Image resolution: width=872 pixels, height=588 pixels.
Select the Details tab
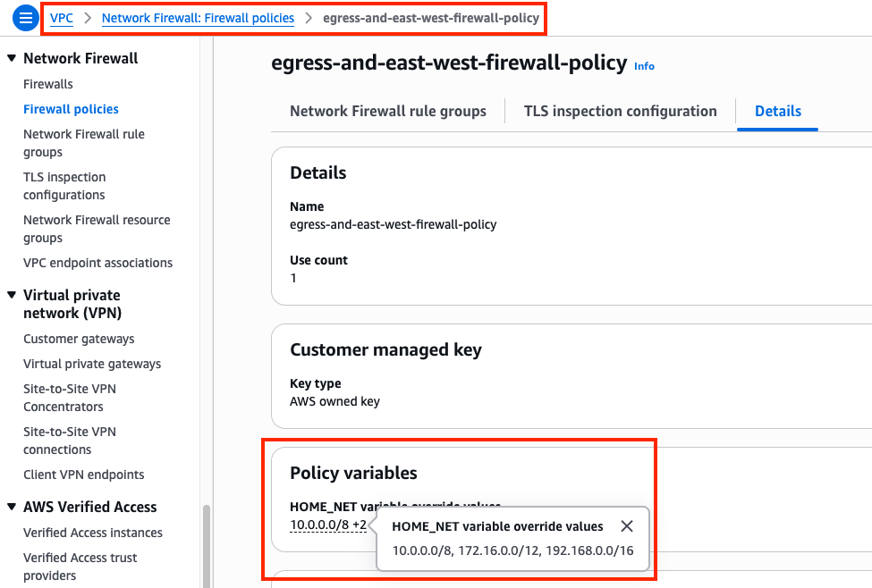pyautogui.click(x=777, y=111)
